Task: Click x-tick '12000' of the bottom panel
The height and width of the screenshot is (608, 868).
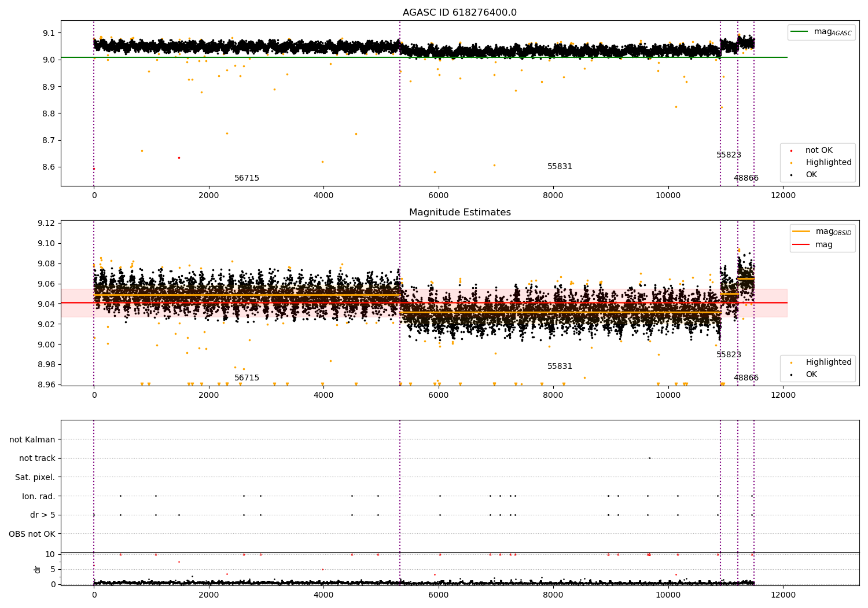Action: (783, 595)
